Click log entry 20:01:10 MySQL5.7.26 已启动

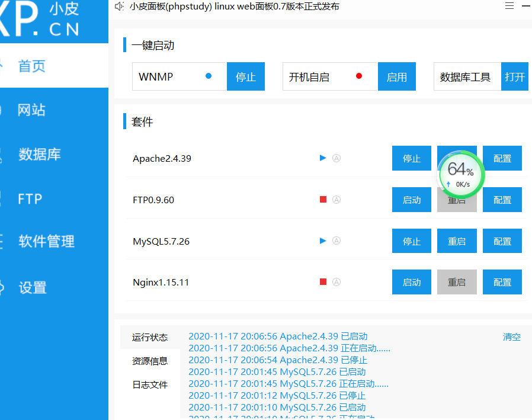277,407
